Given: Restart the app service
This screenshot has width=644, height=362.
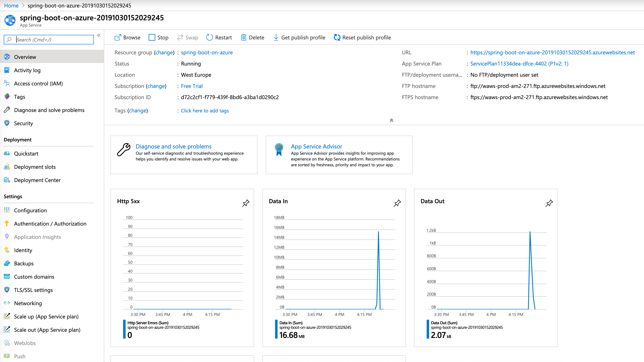Looking at the screenshot, I should pos(219,38).
